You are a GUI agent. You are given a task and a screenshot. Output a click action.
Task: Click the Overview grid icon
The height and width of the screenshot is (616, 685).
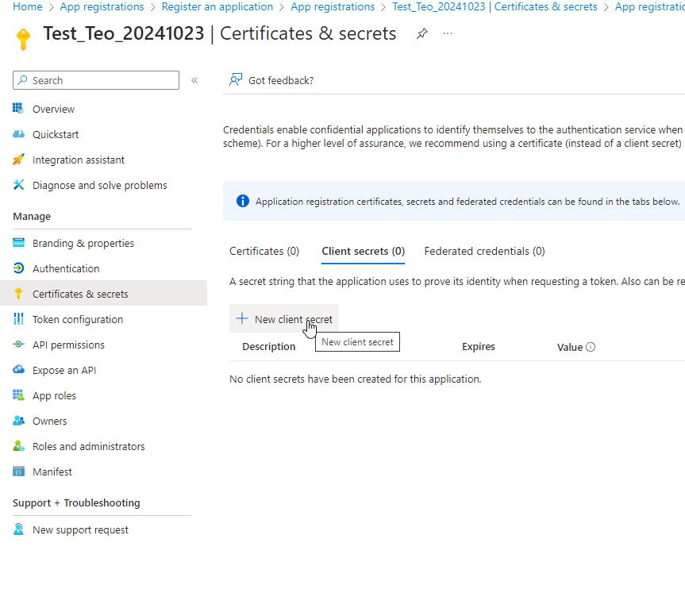click(x=18, y=109)
